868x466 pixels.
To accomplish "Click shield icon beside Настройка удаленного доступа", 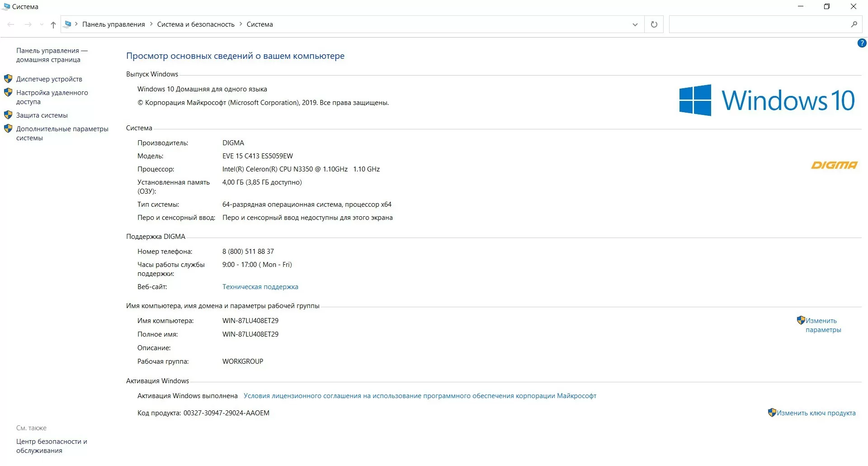I will coord(8,92).
